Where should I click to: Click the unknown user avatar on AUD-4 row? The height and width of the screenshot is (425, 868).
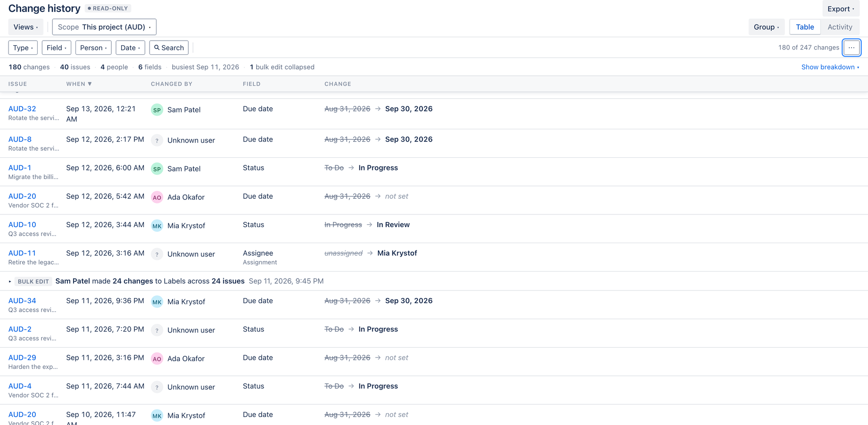coord(157,387)
